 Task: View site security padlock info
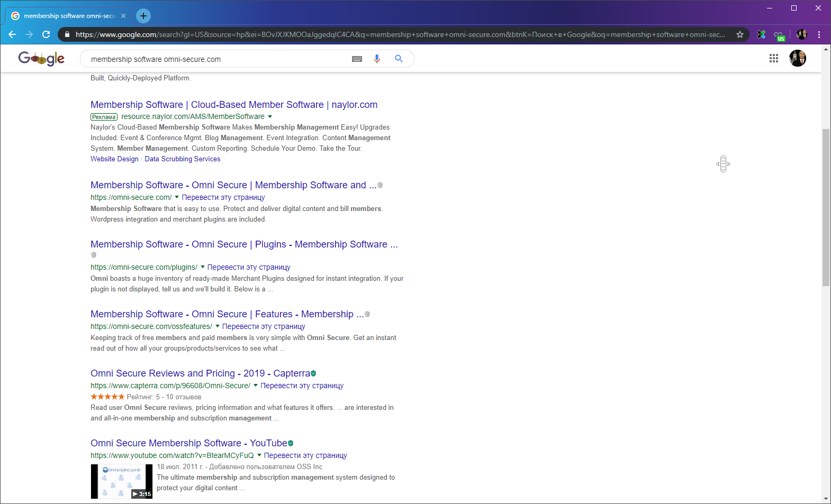pos(67,34)
